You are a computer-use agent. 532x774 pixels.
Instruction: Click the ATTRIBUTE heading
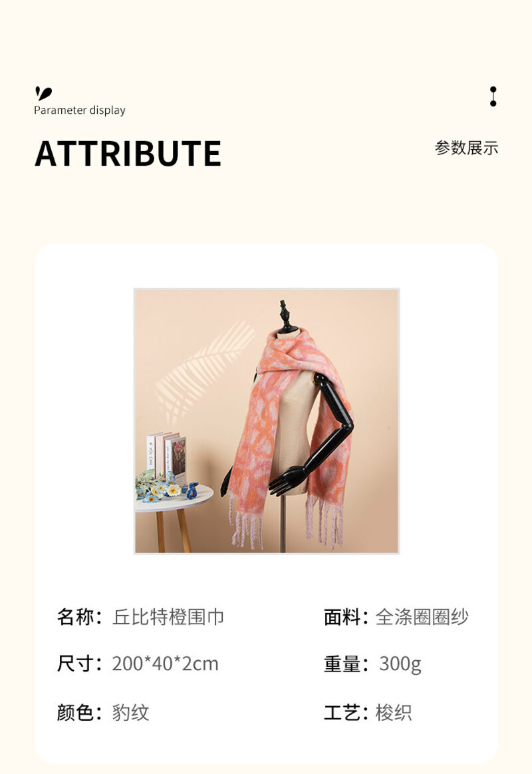point(128,153)
